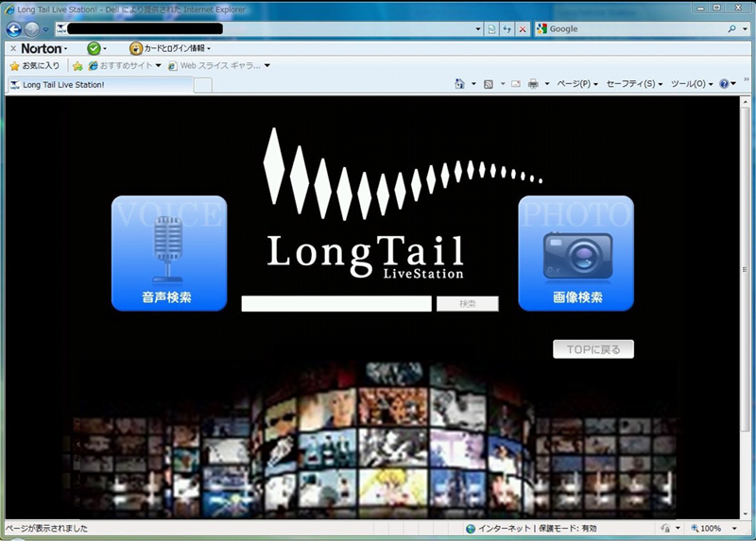This screenshot has height=541, width=756.
Task: Stop loading with the red X icon
Action: coord(523,29)
